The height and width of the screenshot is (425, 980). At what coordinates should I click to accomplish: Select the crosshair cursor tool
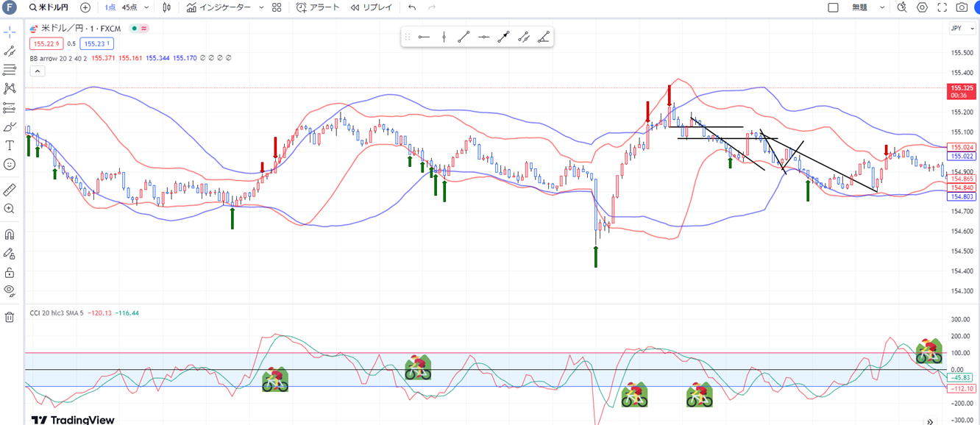pos(10,32)
